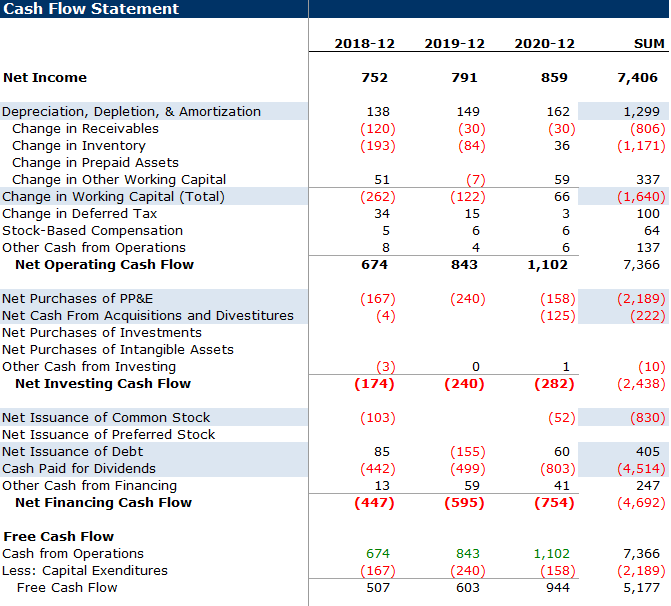Select the Net Operating Cash Flow label
The width and height of the screenshot is (671, 606).
pos(104,265)
